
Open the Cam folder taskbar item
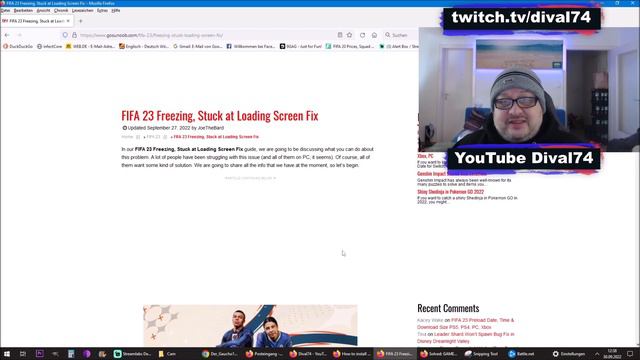tap(167, 354)
